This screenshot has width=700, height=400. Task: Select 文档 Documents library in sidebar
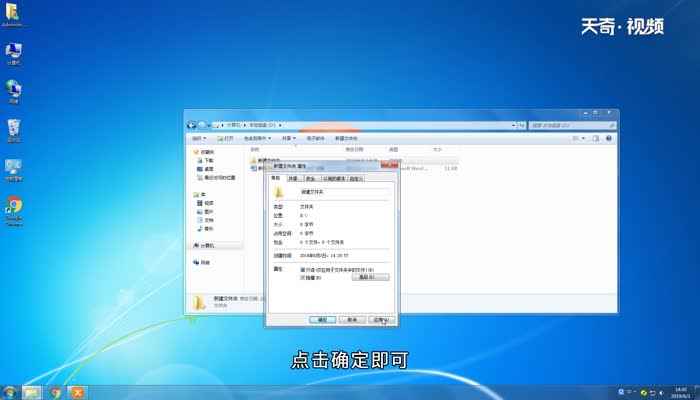coord(205,220)
